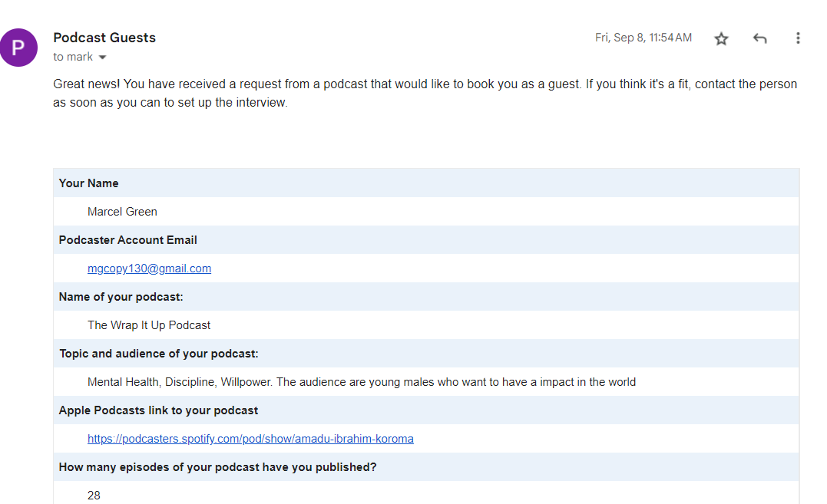Click the Mental Health, Discipline, Willpower description
The image size is (827, 504).
(361, 382)
